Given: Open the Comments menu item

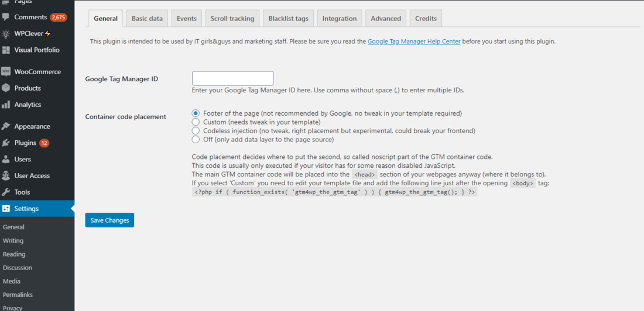Looking at the screenshot, I should click(x=37, y=17).
